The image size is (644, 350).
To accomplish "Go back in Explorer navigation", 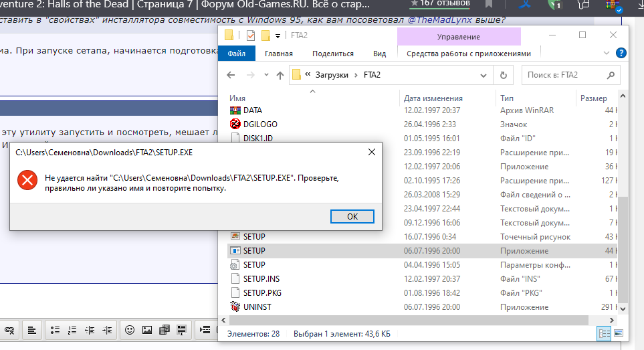I will 231,75.
